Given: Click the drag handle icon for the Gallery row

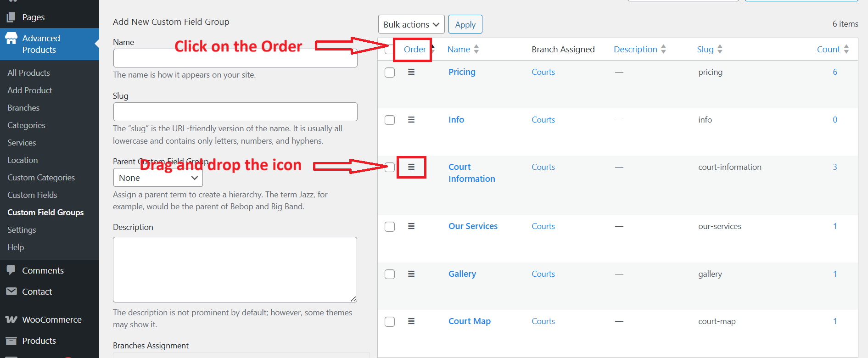Looking at the screenshot, I should point(411,274).
